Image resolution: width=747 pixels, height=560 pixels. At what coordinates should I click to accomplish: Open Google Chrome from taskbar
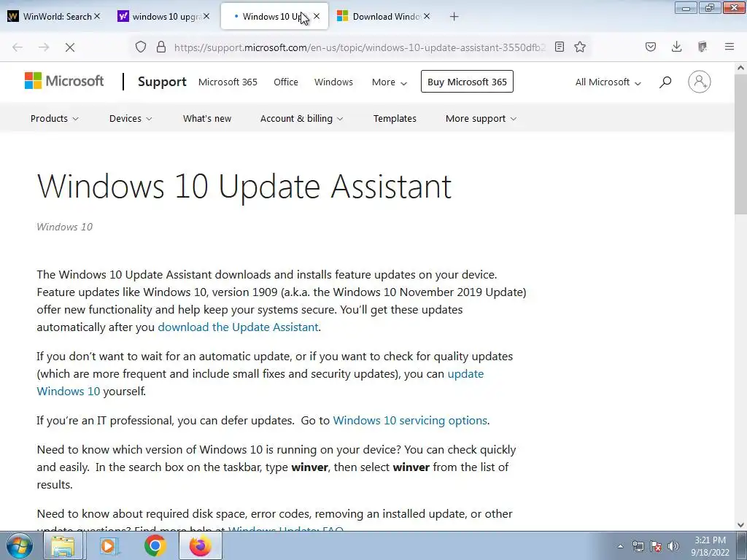tap(155, 545)
